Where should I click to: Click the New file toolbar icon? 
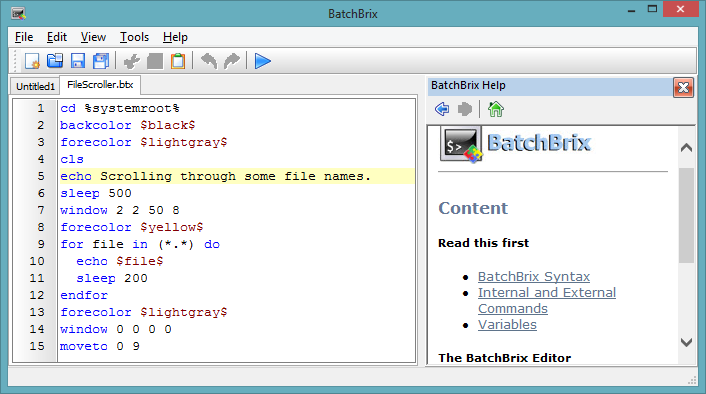32,61
